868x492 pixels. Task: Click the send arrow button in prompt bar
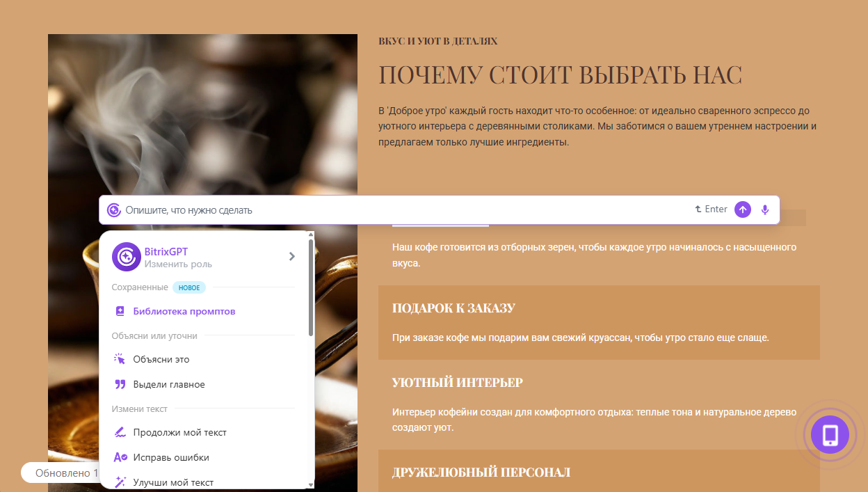pyautogui.click(x=743, y=209)
